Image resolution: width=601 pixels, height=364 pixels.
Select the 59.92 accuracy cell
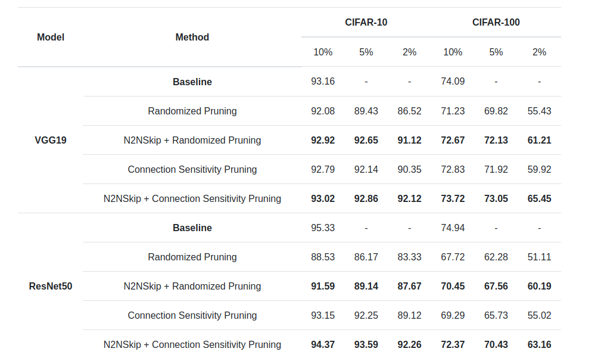click(x=539, y=169)
